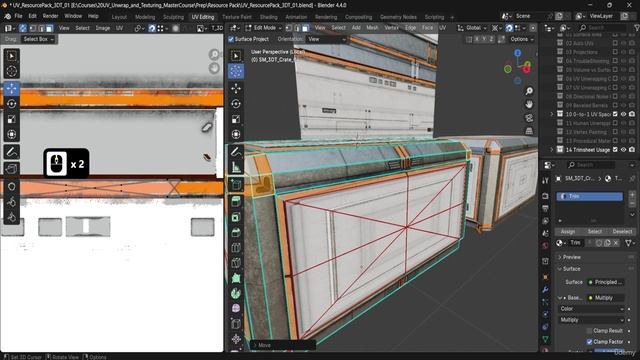640x360 pixels.
Task: Expand the 10 0-to-1 UV Space collection
Action: pos(551,114)
